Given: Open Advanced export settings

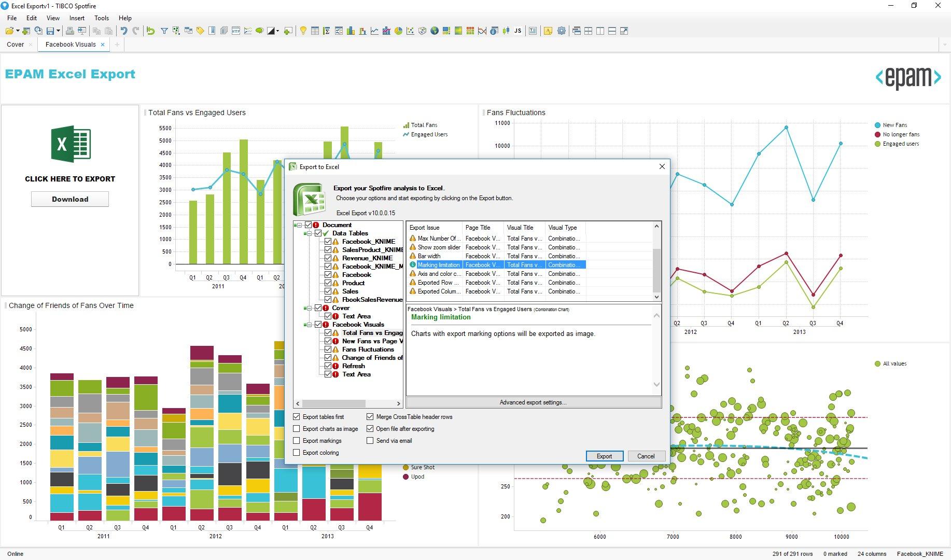Looking at the screenshot, I should pyautogui.click(x=533, y=402).
